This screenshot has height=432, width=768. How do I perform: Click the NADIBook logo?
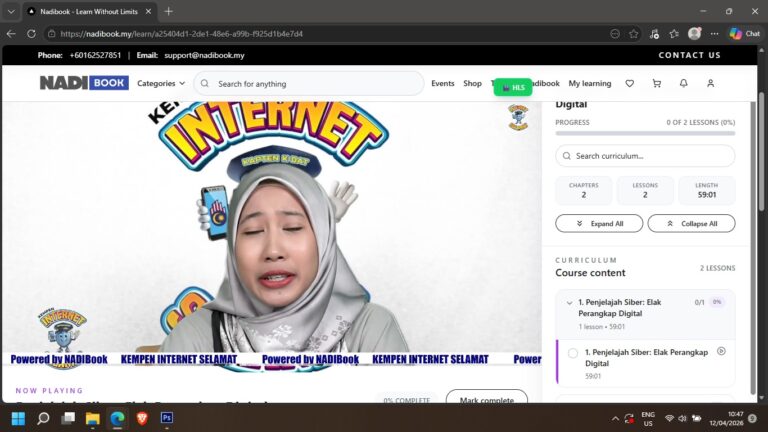point(84,83)
